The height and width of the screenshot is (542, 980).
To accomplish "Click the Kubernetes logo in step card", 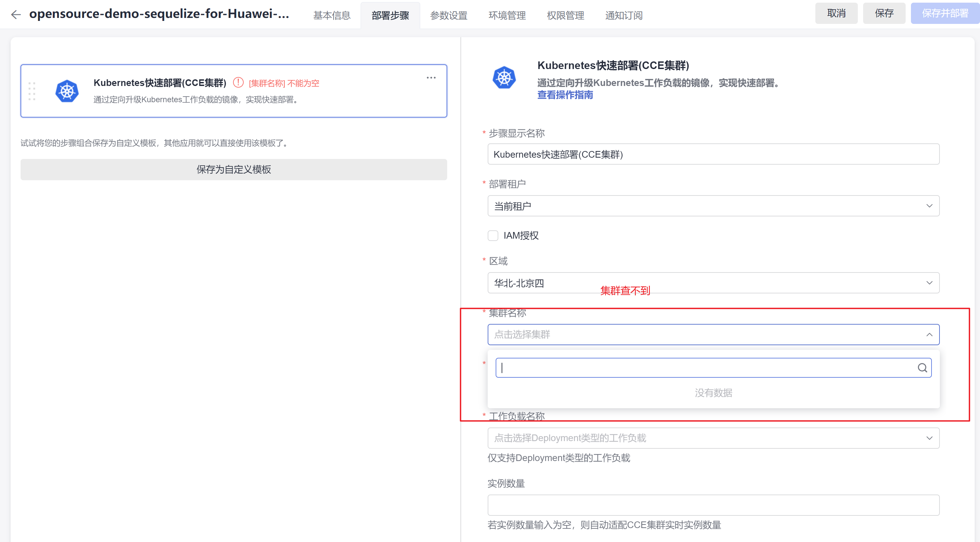I will (x=67, y=91).
